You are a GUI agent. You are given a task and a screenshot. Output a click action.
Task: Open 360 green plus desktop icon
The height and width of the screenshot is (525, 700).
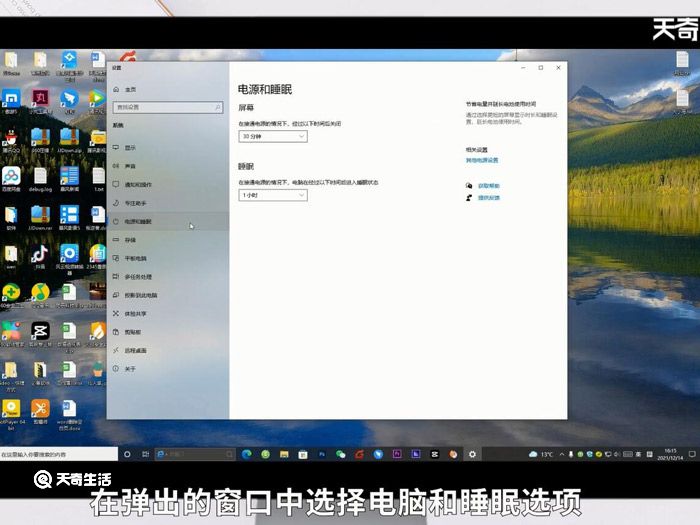pyautogui.click(x=11, y=296)
